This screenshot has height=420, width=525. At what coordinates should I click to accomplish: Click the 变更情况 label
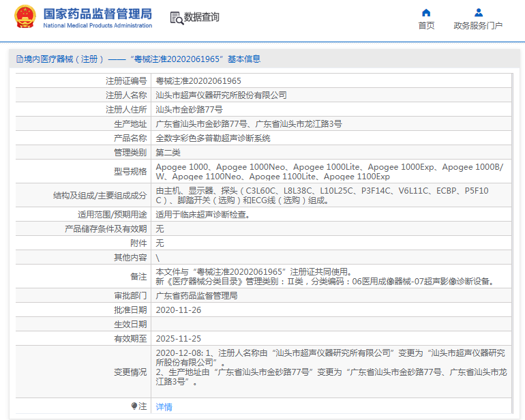click(x=130, y=372)
